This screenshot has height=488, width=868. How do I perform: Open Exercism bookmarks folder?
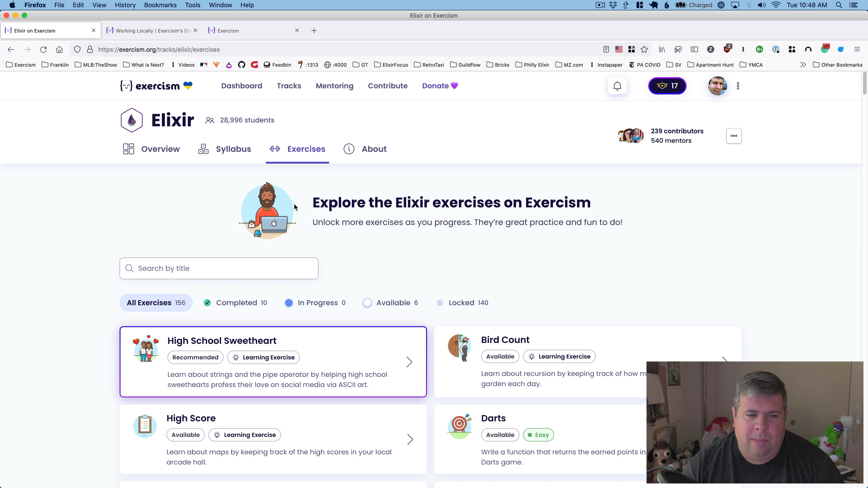pyautogui.click(x=21, y=65)
